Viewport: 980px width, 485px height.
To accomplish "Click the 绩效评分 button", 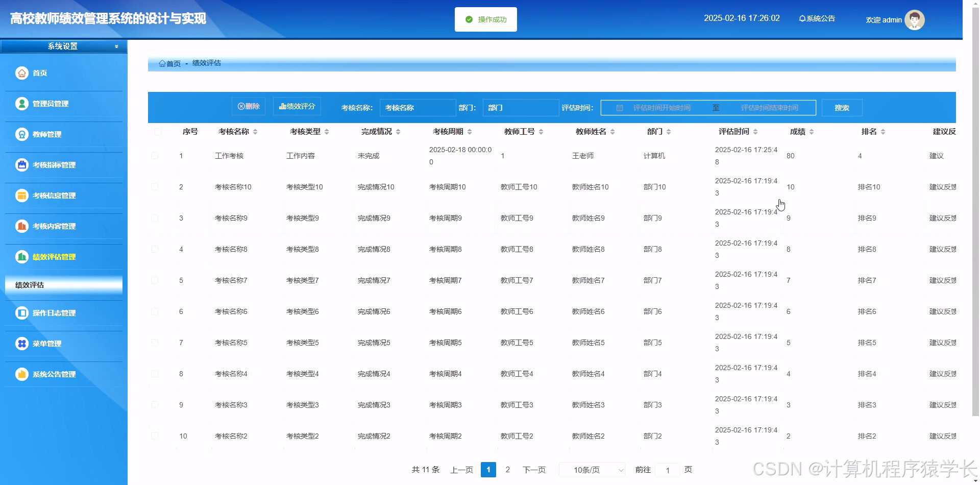I will pos(297,106).
